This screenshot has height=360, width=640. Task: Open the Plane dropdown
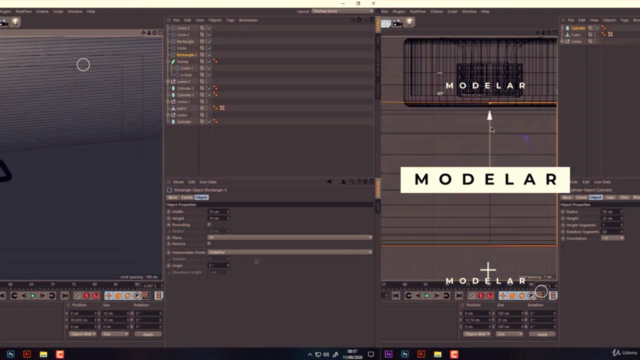click(290, 238)
